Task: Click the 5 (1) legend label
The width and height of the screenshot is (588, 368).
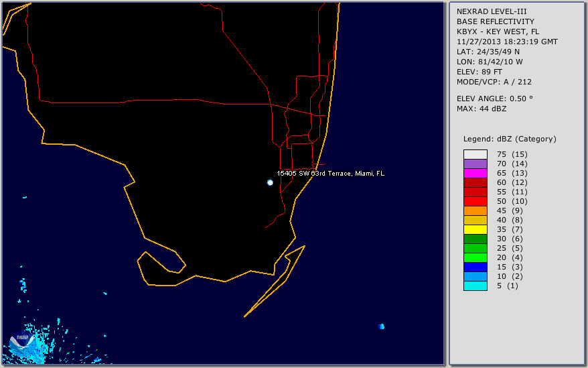Action: 508,286
